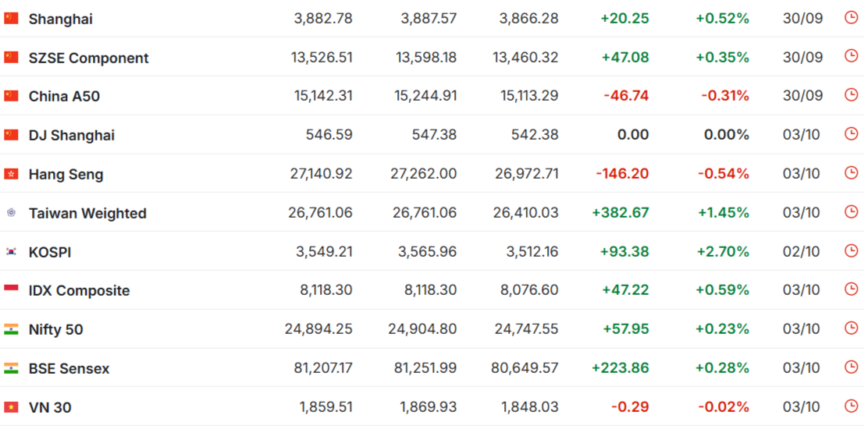This screenshot has width=868, height=426.
Task: Click the Vietnam flag beside VN 30
Action: point(11,406)
